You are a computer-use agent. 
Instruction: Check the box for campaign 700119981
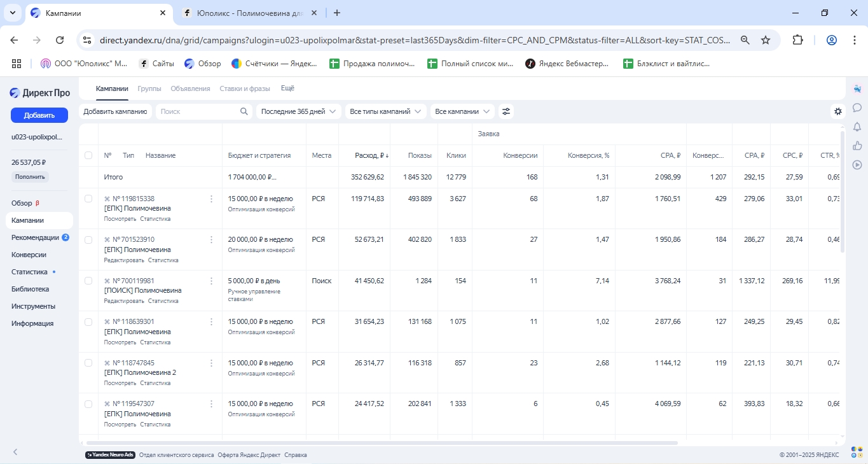tap(88, 281)
